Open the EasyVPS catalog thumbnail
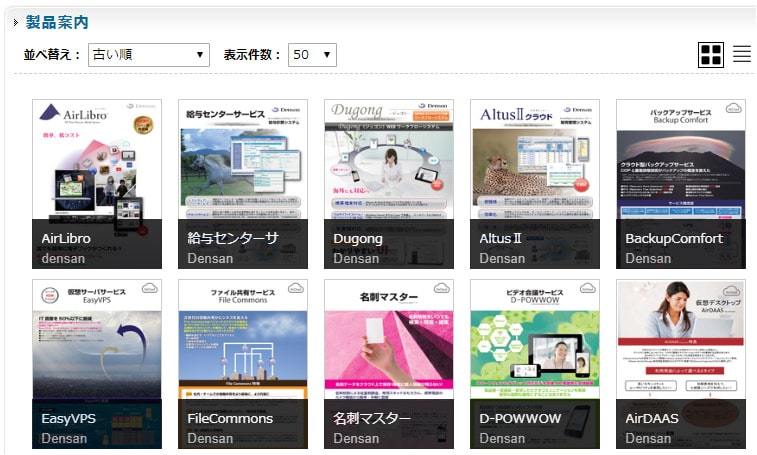The width and height of the screenshot is (757, 455). (x=97, y=364)
